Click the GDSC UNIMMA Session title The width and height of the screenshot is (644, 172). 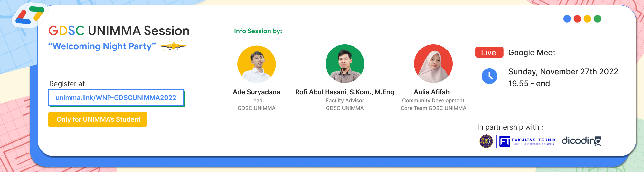[119, 31]
